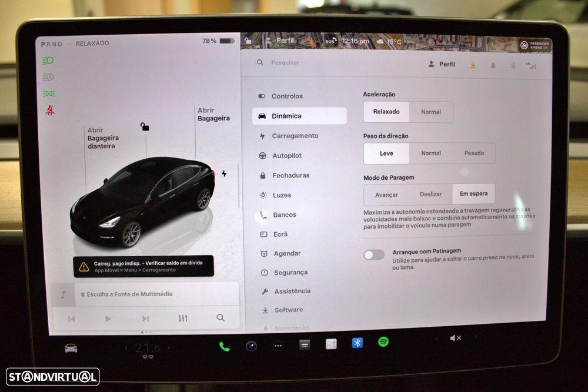Click the Bluetooth icon in settings header
This screenshot has width=588, height=392.
(513, 66)
